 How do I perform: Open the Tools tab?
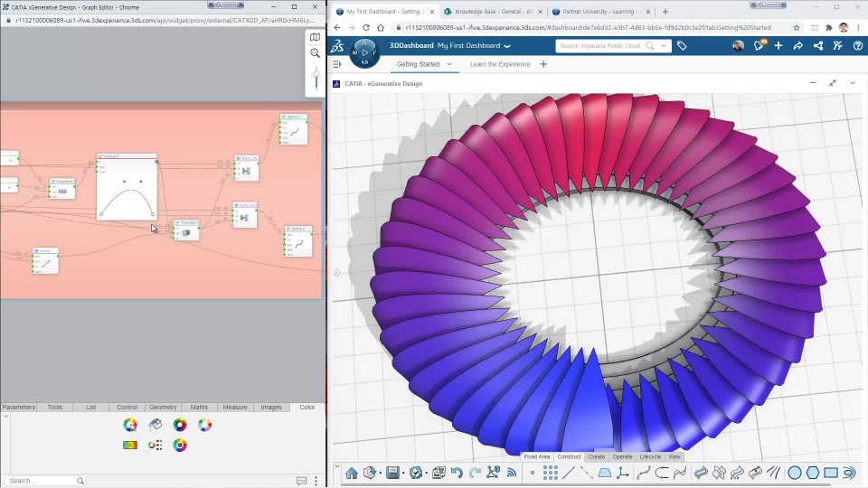(x=55, y=408)
